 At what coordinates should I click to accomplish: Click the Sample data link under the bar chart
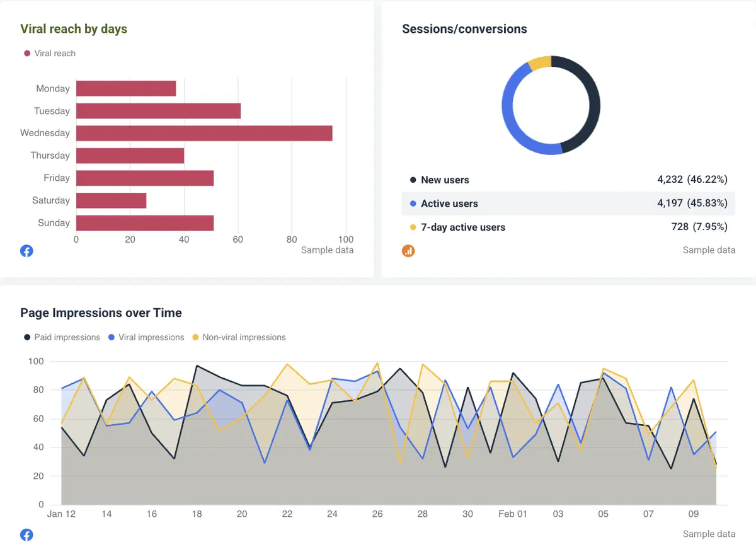[x=327, y=250]
